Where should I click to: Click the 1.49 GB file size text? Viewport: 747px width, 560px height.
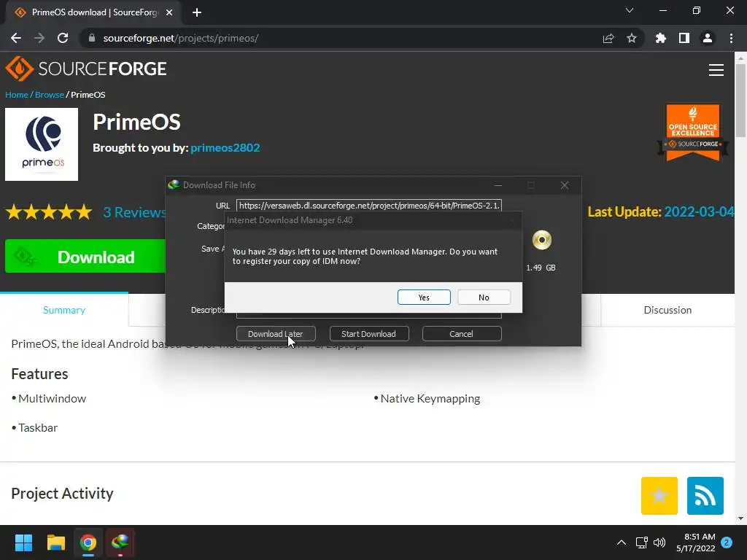pos(541,268)
